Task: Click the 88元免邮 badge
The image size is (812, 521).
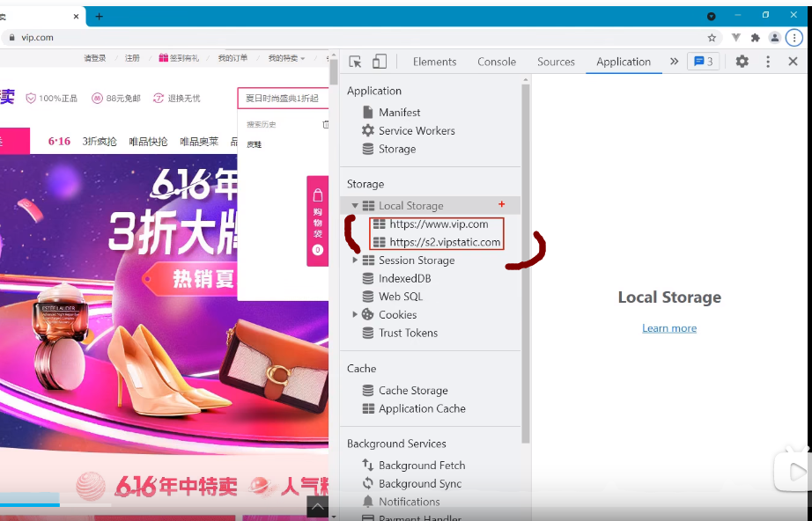Action: 116,99
